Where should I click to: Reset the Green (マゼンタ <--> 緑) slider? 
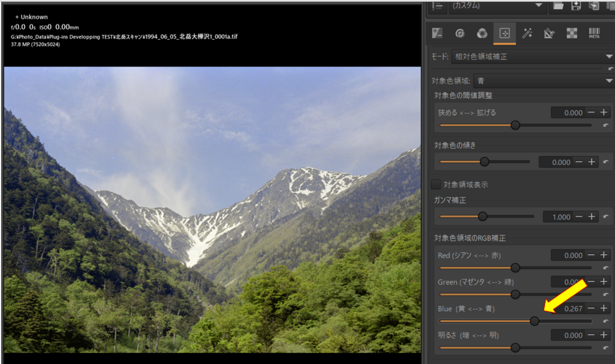click(x=606, y=295)
